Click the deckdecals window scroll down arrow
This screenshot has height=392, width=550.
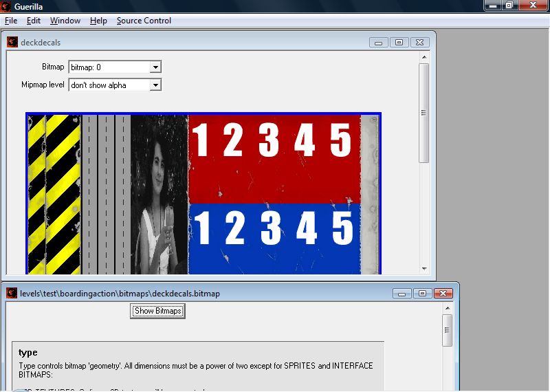(424, 269)
